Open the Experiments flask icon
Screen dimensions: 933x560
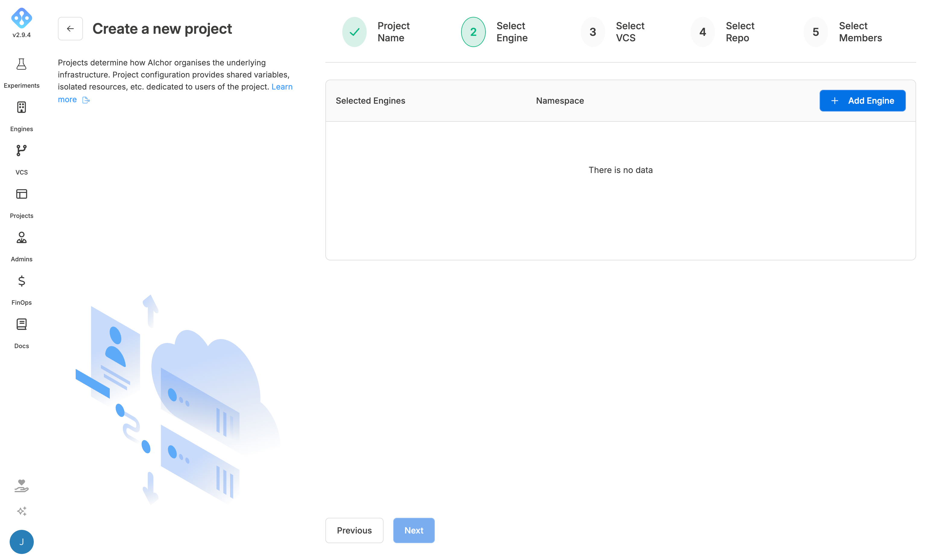(x=21, y=64)
